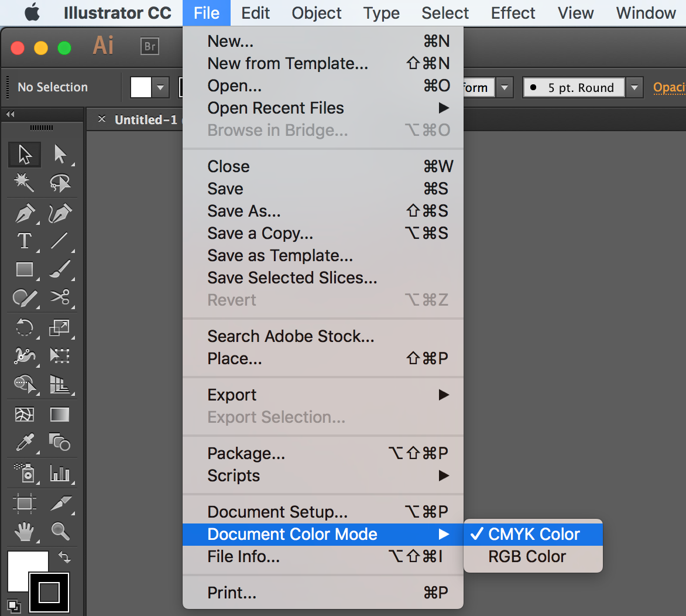
Task: Click the white Fill color swatch
Action: click(23, 567)
